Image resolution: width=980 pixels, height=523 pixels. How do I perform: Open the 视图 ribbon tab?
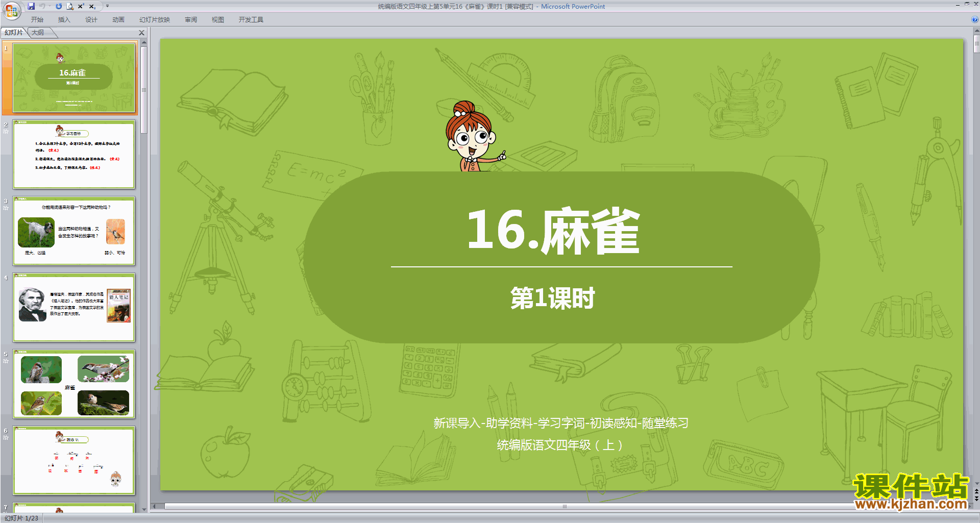pyautogui.click(x=218, y=19)
